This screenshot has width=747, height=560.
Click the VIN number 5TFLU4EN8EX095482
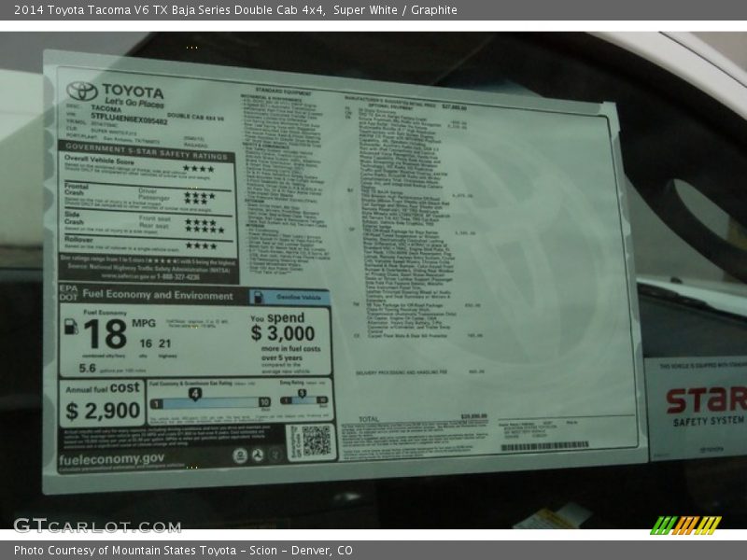[x=129, y=119]
